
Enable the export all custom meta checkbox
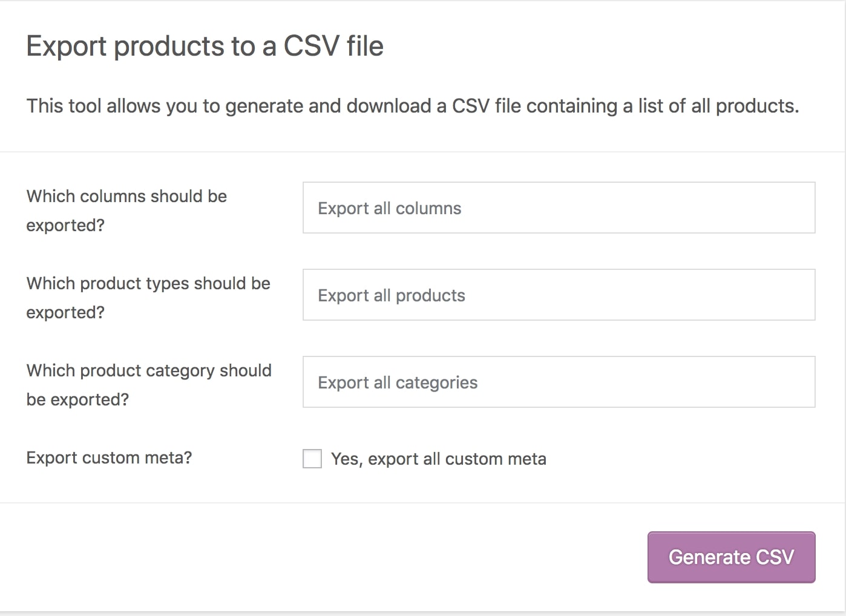(x=312, y=459)
